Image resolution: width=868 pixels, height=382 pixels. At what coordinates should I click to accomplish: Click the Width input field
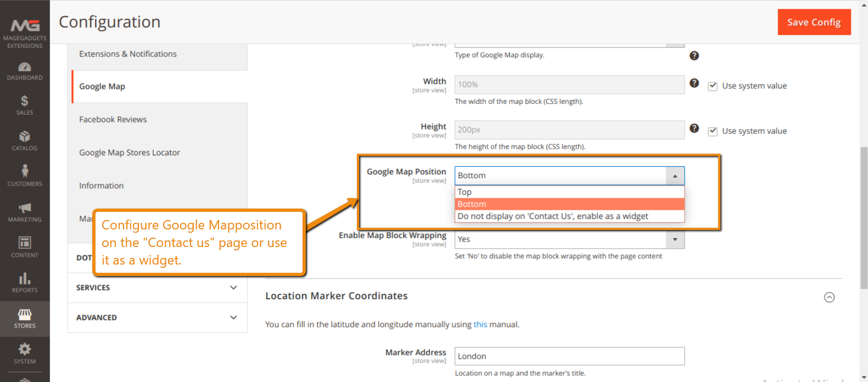coord(569,85)
